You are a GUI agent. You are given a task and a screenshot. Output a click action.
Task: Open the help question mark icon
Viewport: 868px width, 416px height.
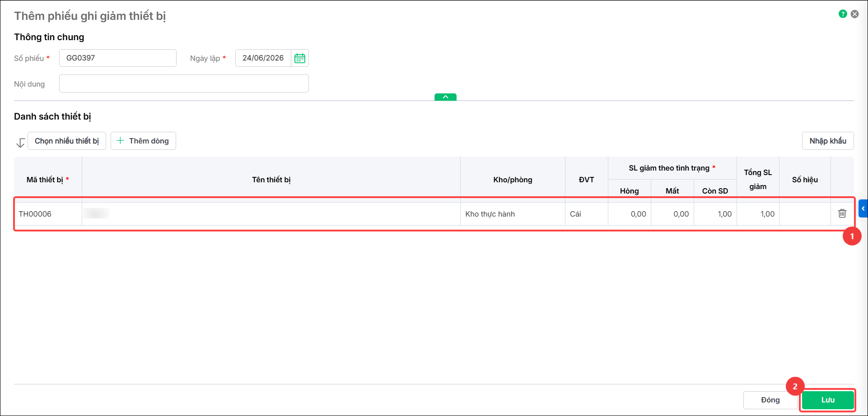843,14
